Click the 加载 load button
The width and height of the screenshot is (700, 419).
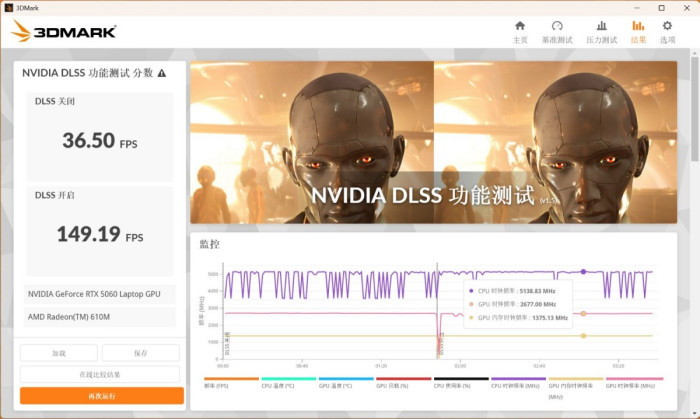pyautogui.click(x=58, y=353)
